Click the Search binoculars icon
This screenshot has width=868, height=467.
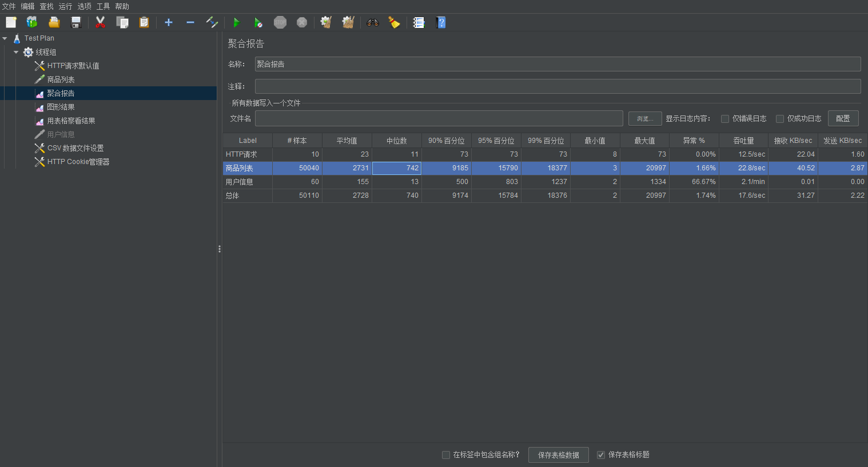click(x=373, y=22)
